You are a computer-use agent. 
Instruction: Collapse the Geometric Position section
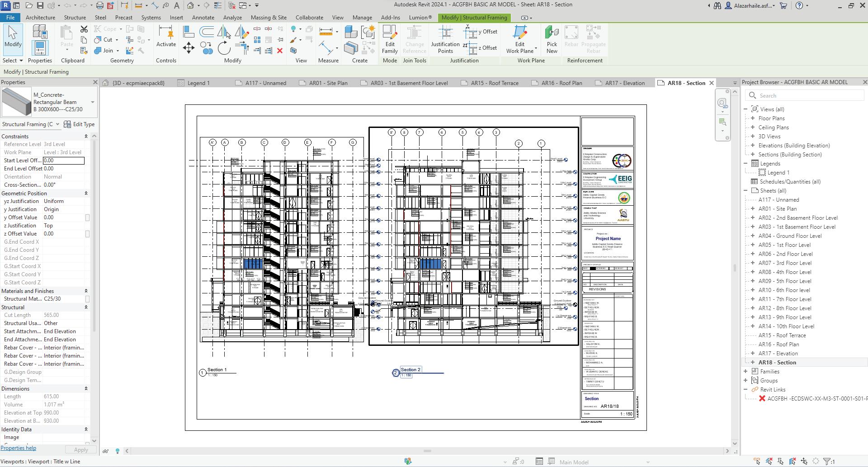coord(86,193)
